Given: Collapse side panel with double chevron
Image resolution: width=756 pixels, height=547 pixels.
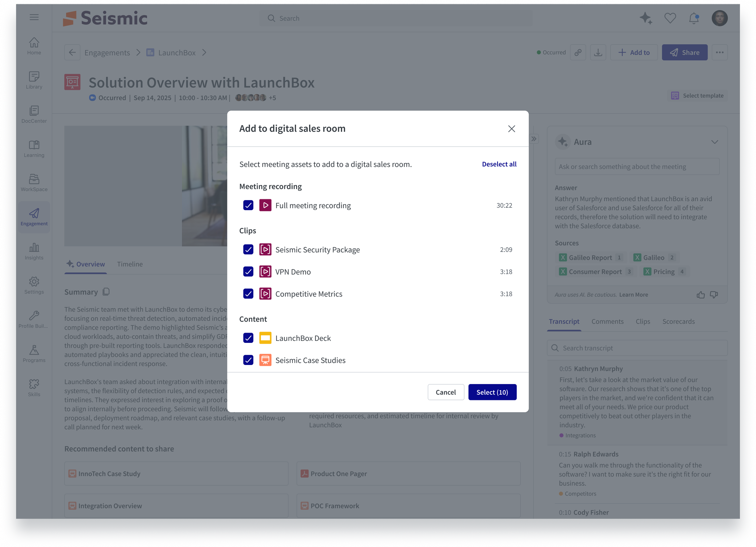Looking at the screenshot, I should point(534,139).
